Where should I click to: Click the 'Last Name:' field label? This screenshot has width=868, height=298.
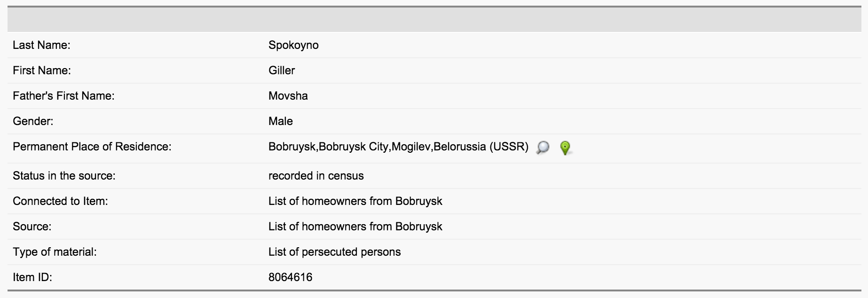[x=41, y=45]
